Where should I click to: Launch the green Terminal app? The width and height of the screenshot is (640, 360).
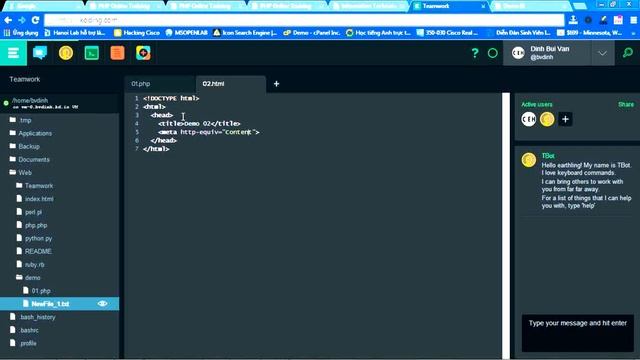click(91, 53)
